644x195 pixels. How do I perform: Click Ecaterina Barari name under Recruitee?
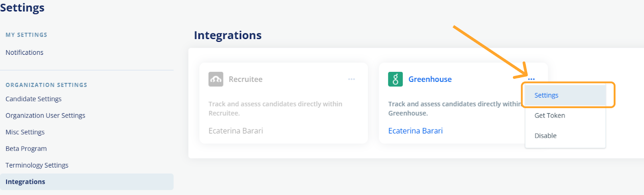click(236, 131)
